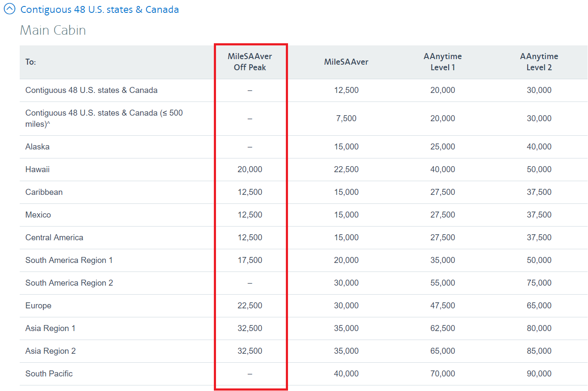Click Asia Region 1 Level 1 value 62,500
Image resolution: width=588 pixels, height=391 pixels.
pos(443,328)
